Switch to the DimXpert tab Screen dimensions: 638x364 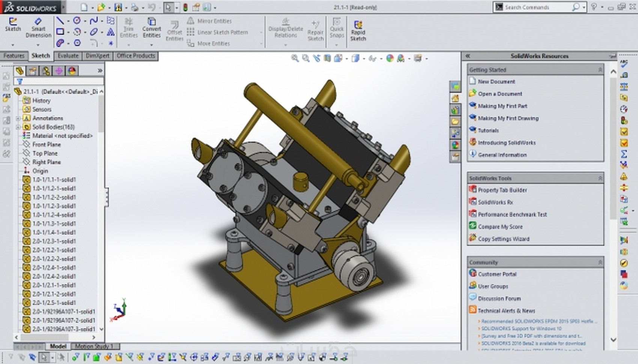pyautogui.click(x=98, y=56)
